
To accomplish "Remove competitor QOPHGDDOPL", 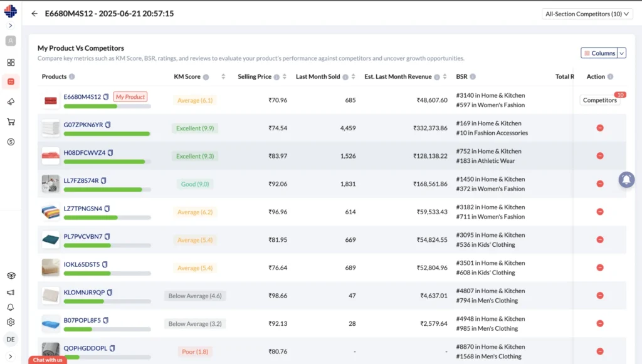I will click(x=600, y=351).
